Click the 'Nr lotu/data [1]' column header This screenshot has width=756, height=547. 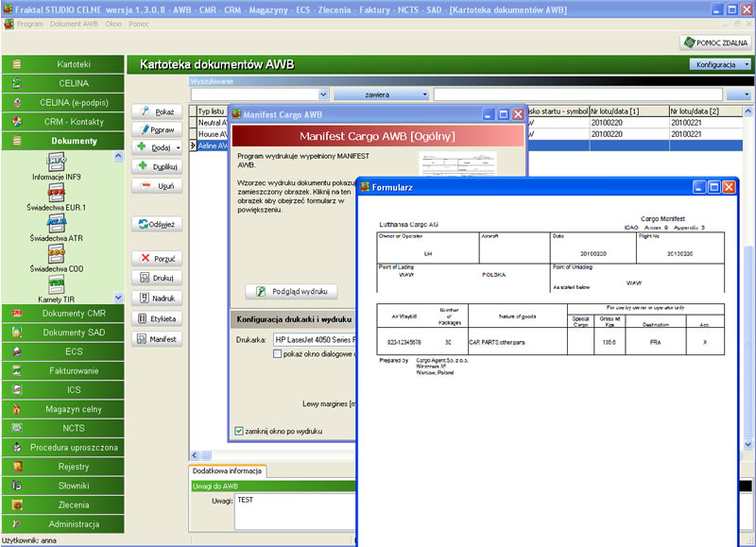[629, 111]
